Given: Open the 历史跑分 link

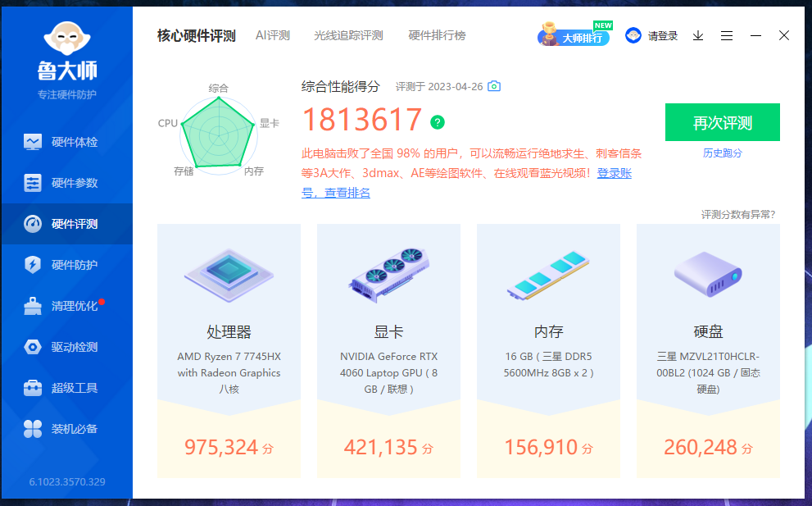Looking at the screenshot, I should coord(723,153).
